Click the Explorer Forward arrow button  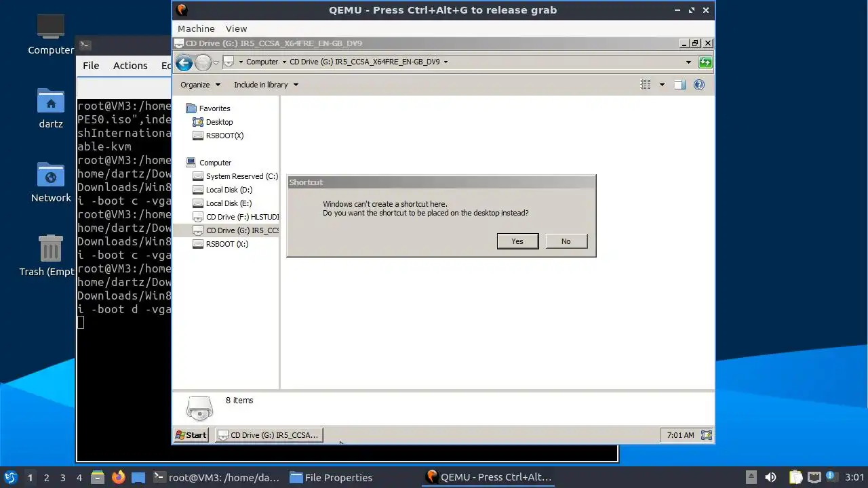(203, 63)
